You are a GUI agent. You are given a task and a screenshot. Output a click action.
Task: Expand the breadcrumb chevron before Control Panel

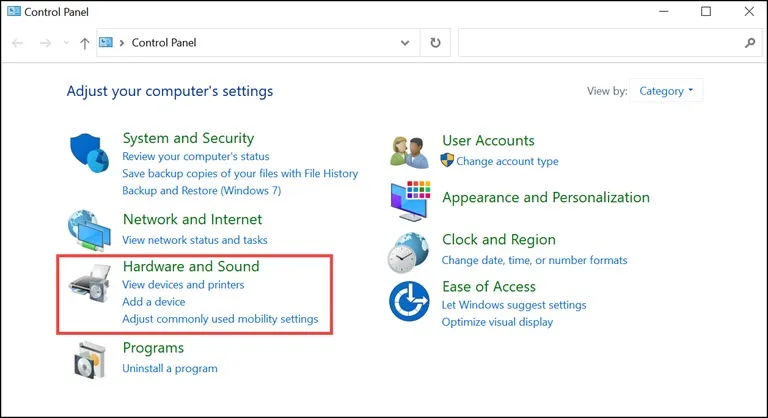coord(121,43)
